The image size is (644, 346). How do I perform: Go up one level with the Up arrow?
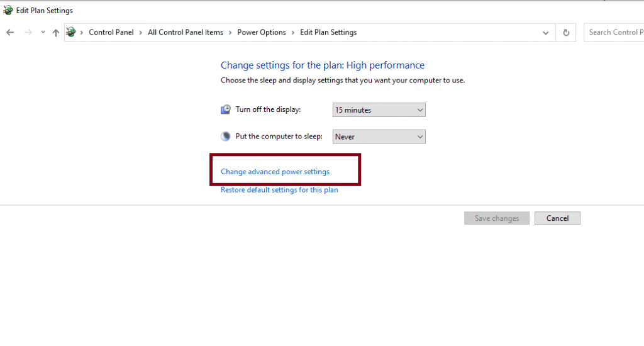[x=56, y=33]
